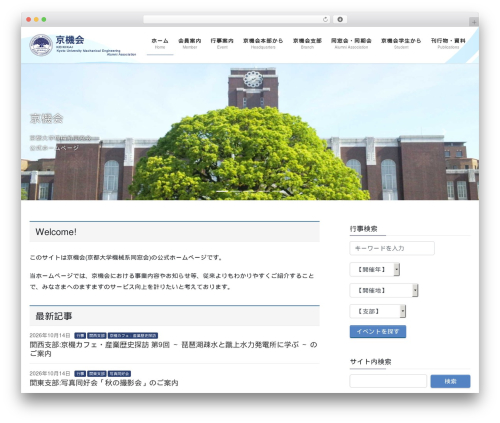Click the 行事検索 sidebar heading

tap(363, 229)
